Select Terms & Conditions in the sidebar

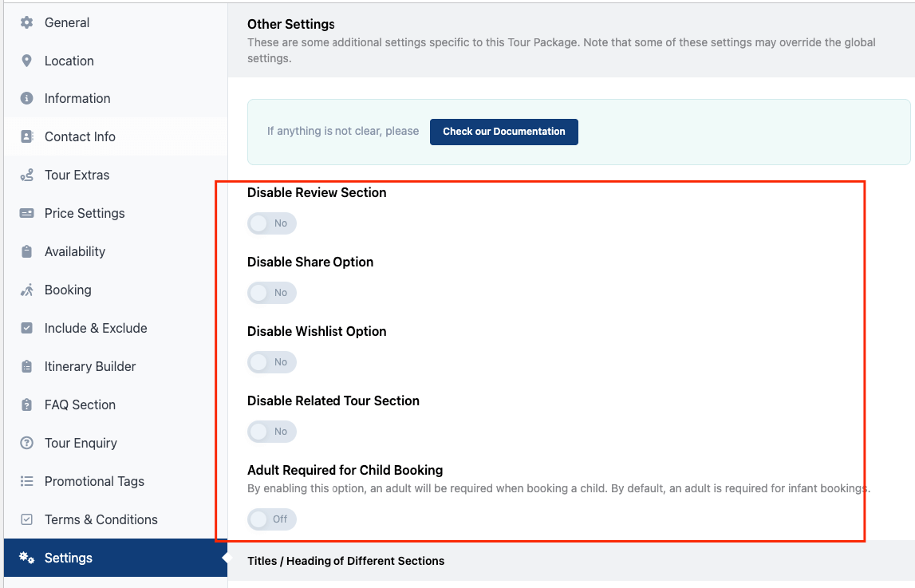[x=101, y=519]
